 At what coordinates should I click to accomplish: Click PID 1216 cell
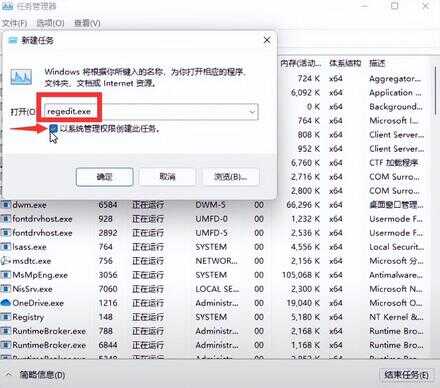pyautogui.click(x=108, y=303)
